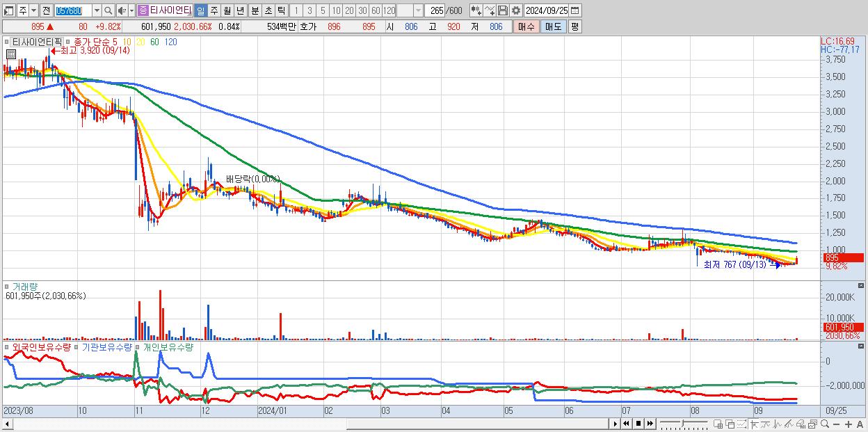This screenshot has height=432, width=868.
Task: Select the 1 interval preset
Action: (x=296, y=10)
